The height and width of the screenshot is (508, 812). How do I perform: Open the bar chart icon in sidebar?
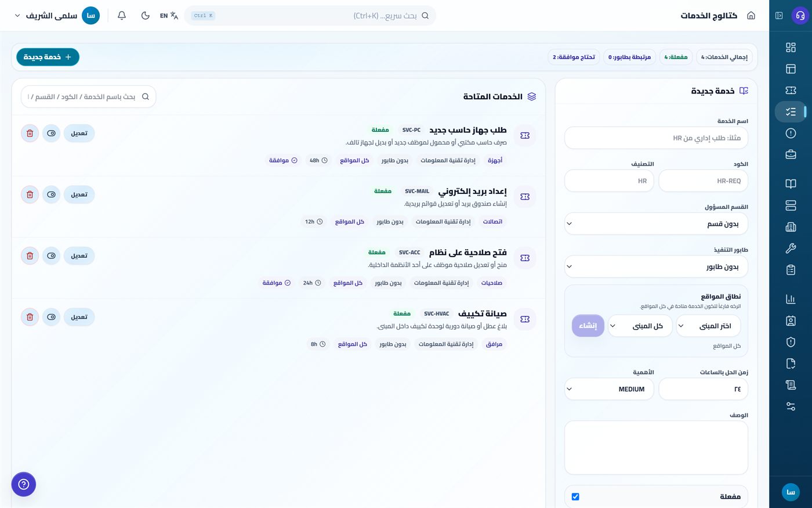point(791,299)
